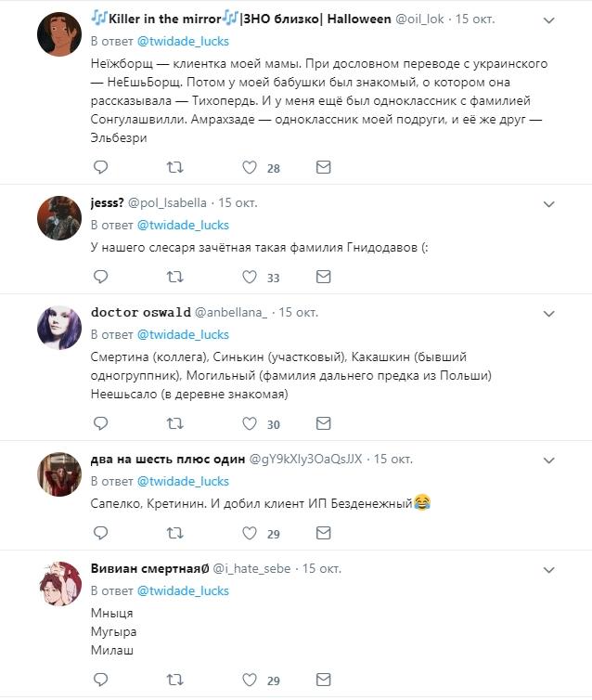Open @twidade_lucks mention in jess? tweet
This screenshot has width=592, height=700.
click(x=183, y=225)
